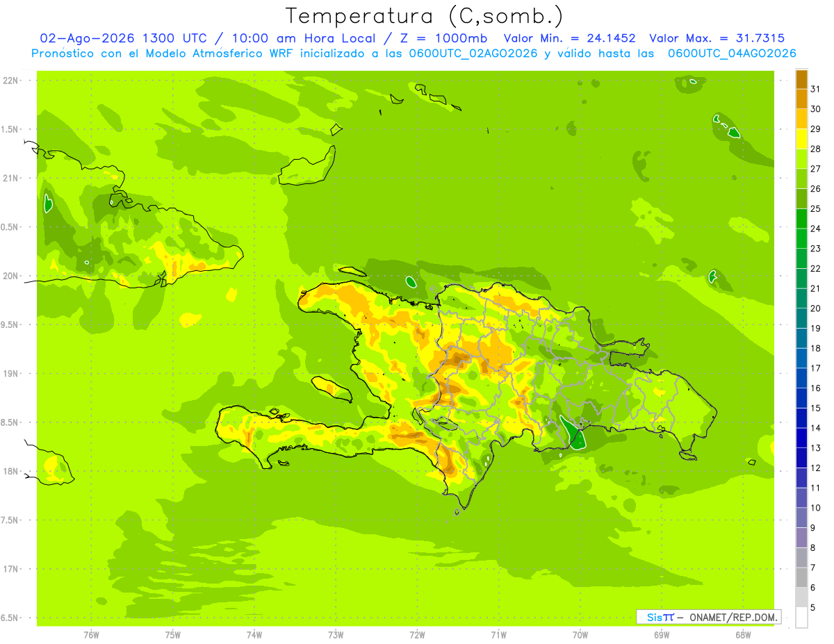Pick the green swatch between 24 and 25
The height and width of the screenshot is (644, 834).
801,219
